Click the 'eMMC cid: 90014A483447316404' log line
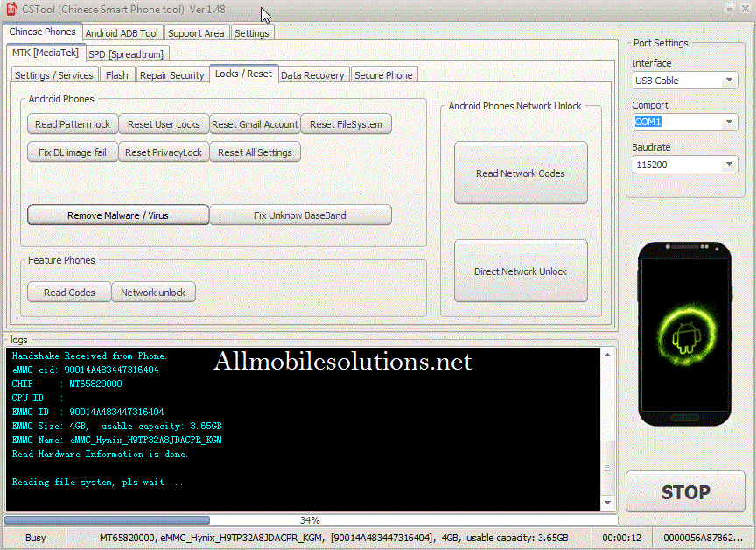 coord(86,370)
